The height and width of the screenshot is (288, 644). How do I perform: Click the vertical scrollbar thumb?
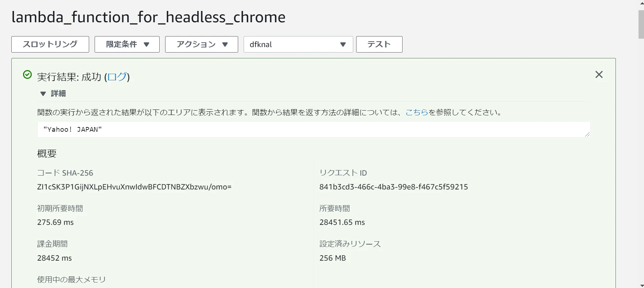point(641,24)
